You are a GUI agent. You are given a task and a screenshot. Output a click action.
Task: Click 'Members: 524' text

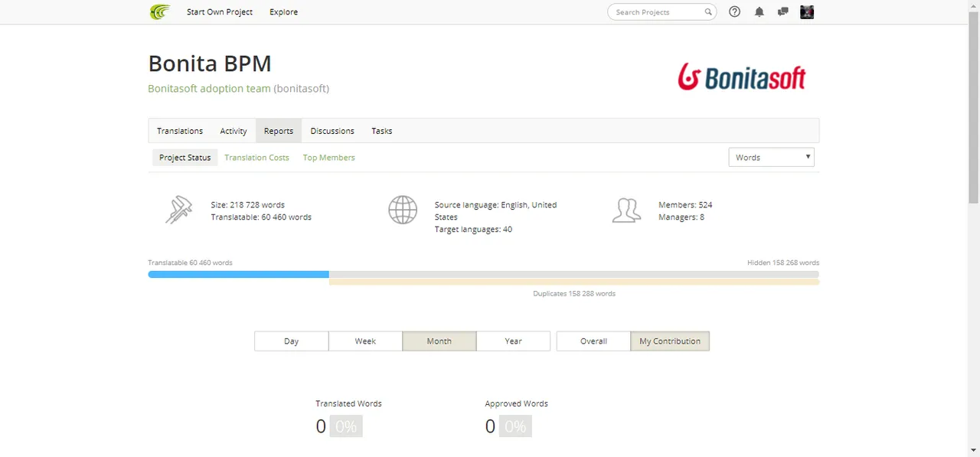pos(685,204)
